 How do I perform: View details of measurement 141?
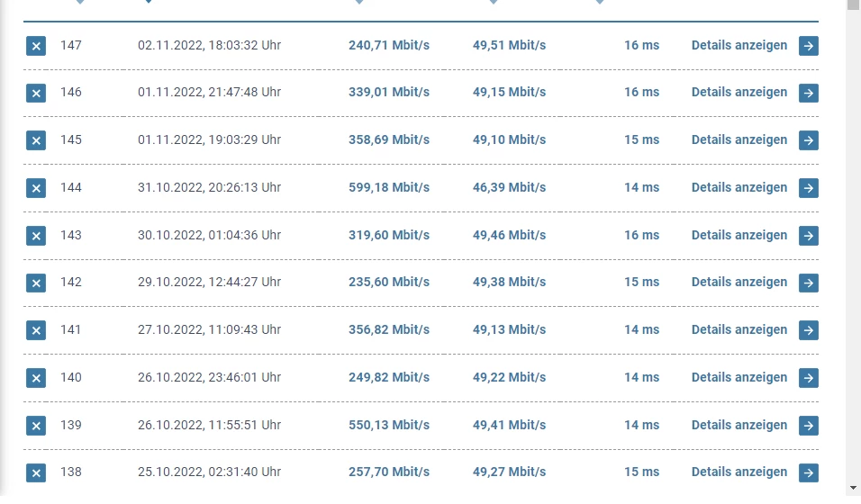point(739,329)
